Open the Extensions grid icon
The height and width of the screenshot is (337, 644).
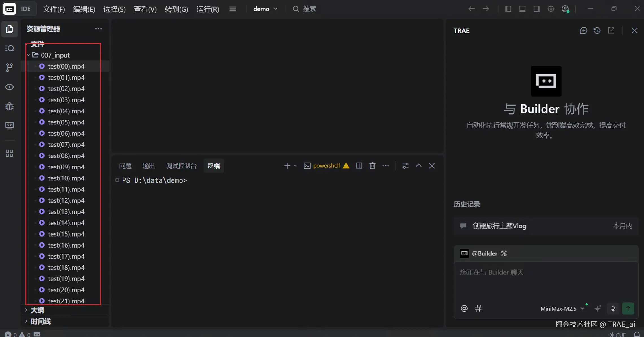click(x=9, y=153)
